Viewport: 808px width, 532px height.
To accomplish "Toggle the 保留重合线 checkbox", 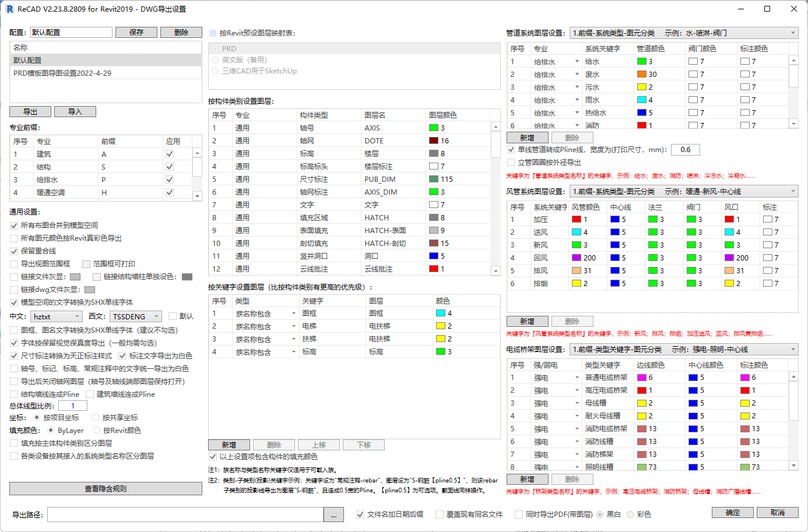I will click(x=14, y=251).
